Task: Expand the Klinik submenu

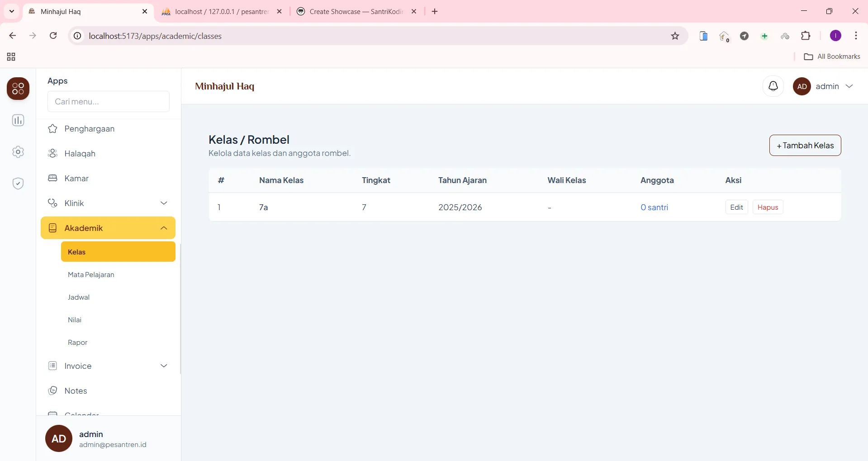Action: [108, 203]
